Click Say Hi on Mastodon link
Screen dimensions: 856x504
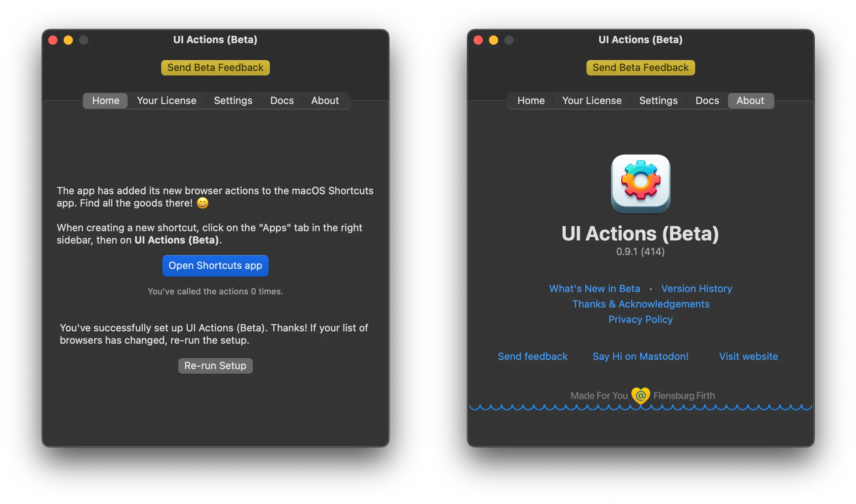coord(640,356)
